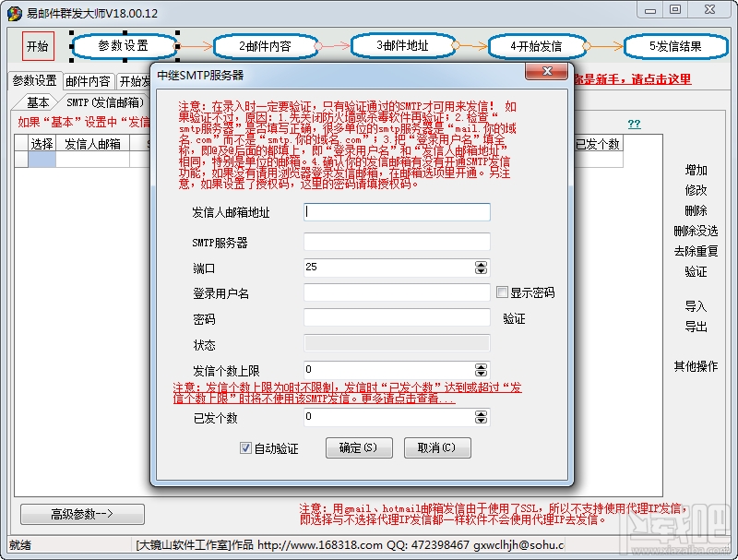Focus the 登录用户名 input field

click(397, 292)
